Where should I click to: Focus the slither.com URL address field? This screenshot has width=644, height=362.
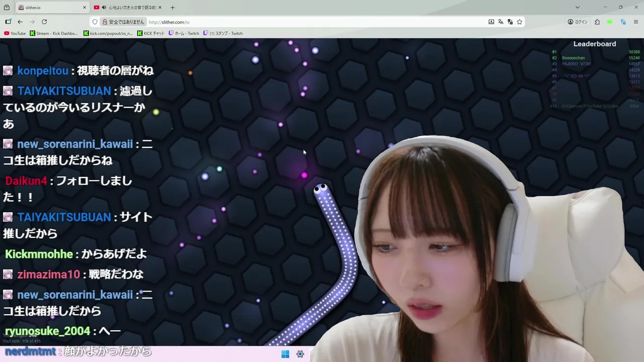coord(317,22)
